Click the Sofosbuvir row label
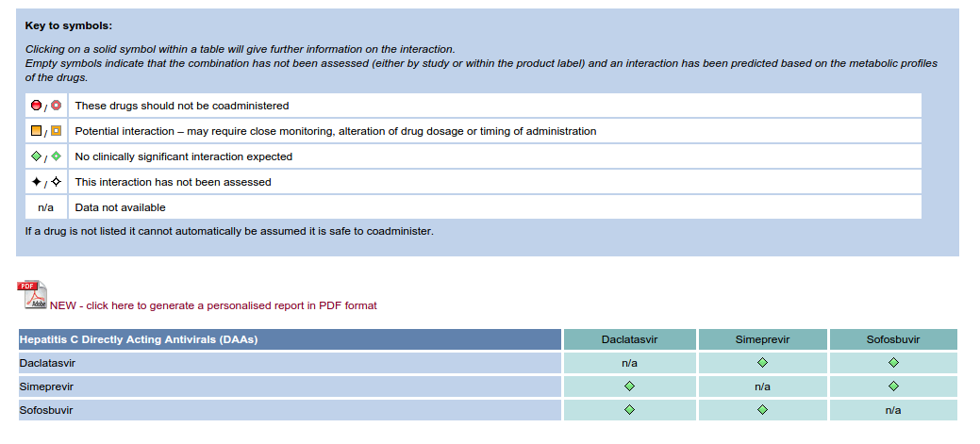Viewport: 980px width, 444px height. [46, 410]
